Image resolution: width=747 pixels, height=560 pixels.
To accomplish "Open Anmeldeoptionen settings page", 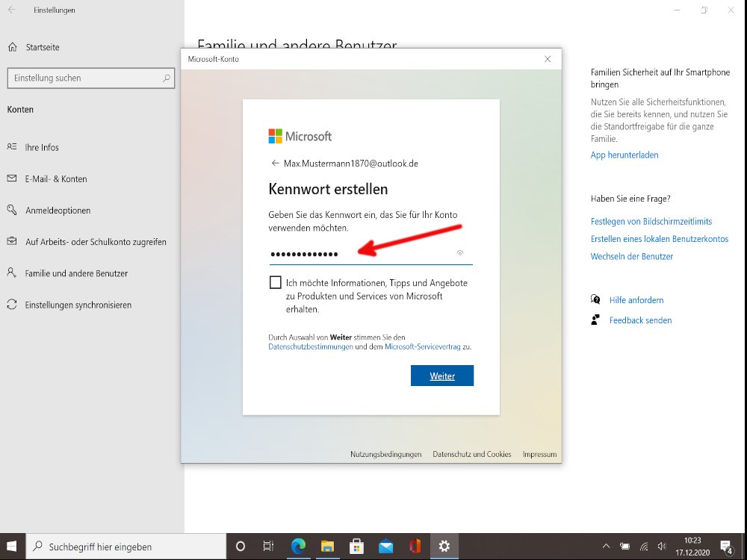I will pyautogui.click(x=58, y=211).
